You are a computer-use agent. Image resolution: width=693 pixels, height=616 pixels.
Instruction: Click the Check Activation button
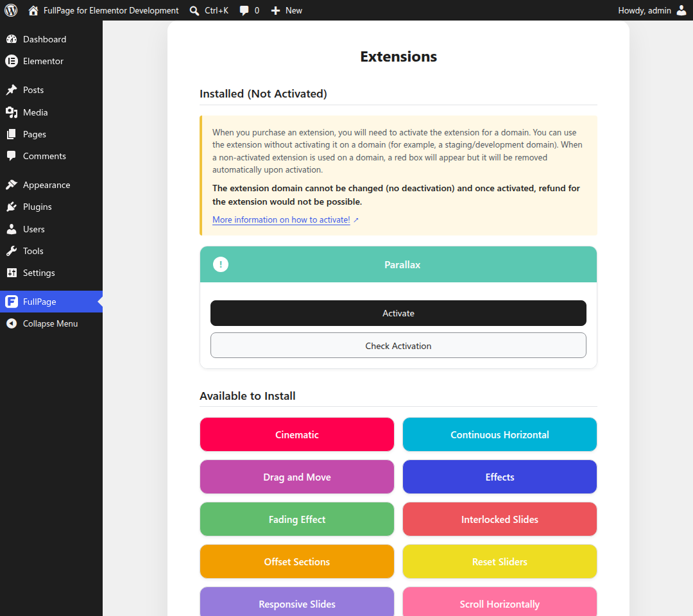click(398, 346)
